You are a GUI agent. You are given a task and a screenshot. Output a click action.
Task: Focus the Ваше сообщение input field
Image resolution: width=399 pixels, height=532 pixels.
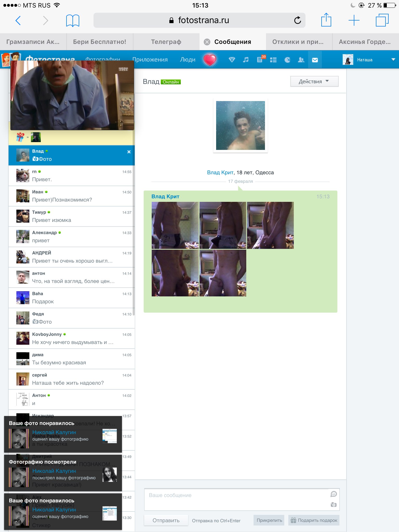236,499
